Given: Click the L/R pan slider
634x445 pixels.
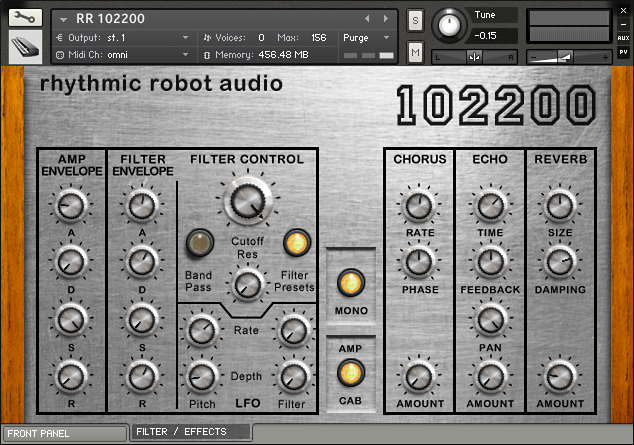Looking at the screenshot, I should 474,57.
